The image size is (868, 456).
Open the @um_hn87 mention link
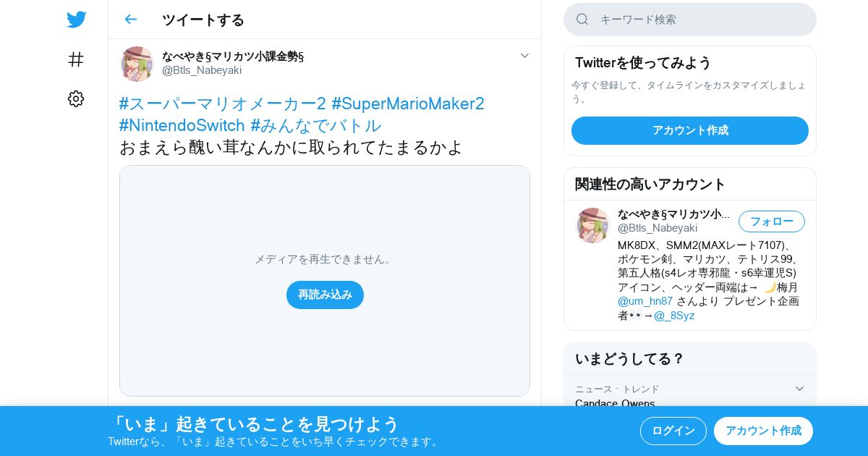point(645,301)
